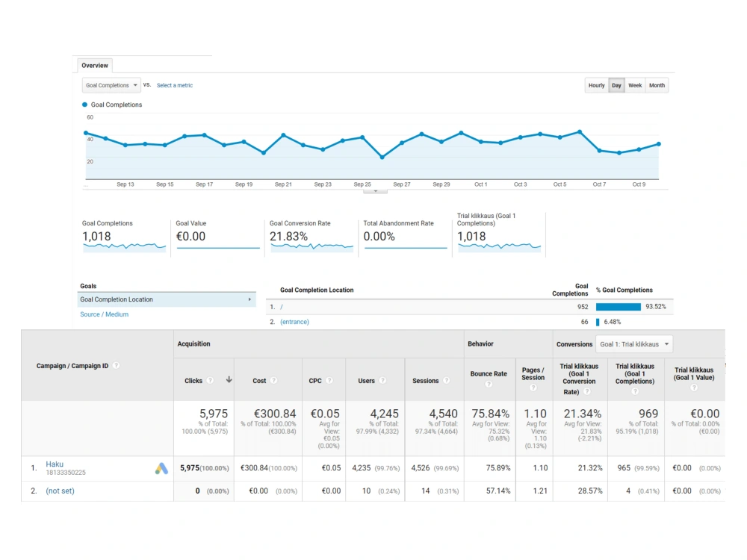Click the Goal 1 Completions help icon
Viewport: 747px width, 560px height.
[x=634, y=391]
